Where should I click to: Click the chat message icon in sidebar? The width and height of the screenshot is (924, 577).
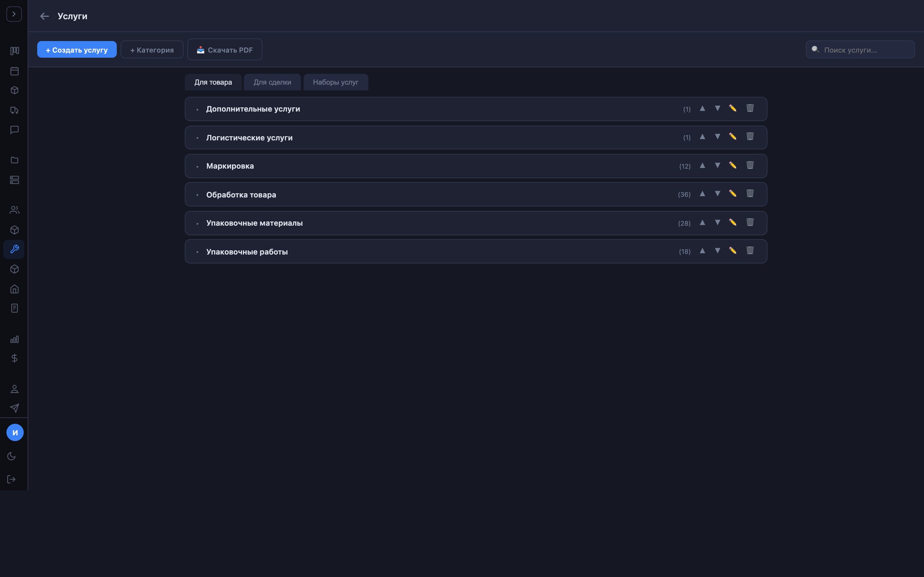14,130
